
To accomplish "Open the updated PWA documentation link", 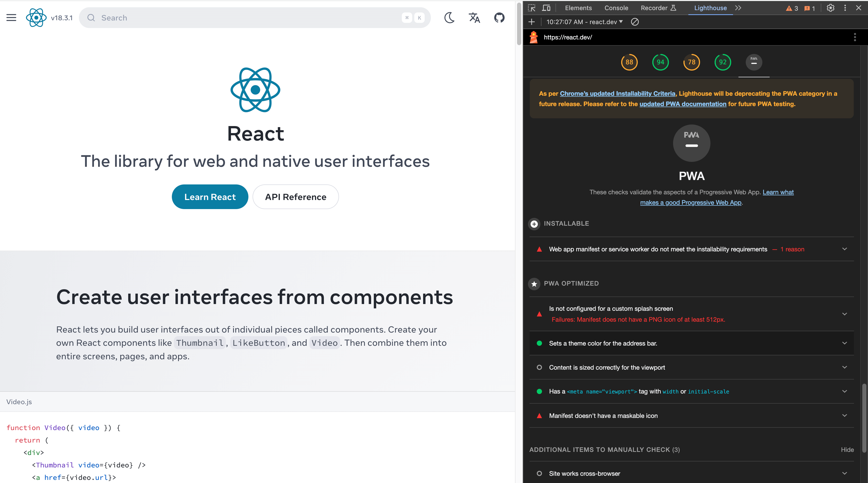I will pos(683,104).
